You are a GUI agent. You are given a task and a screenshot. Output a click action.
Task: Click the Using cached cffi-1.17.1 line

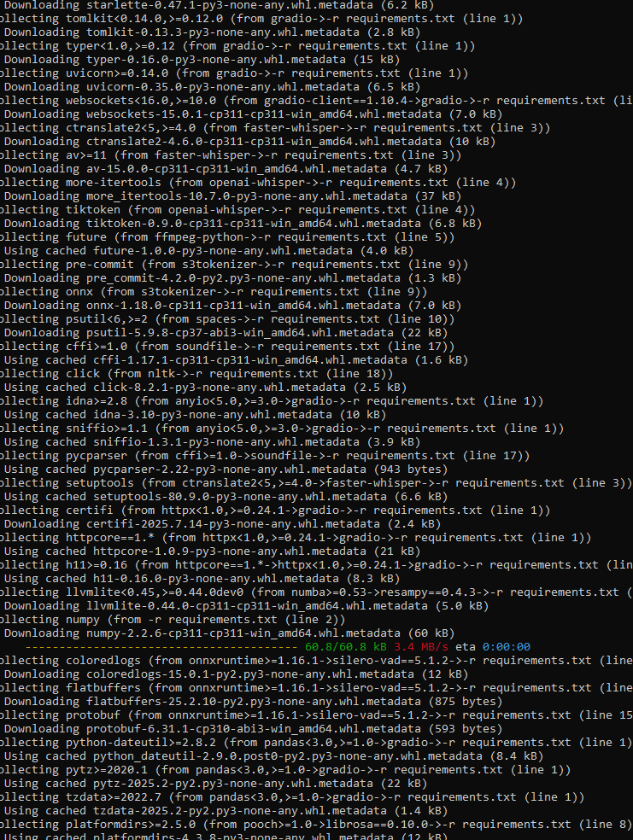pyautogui.click(x=237, y=360)
